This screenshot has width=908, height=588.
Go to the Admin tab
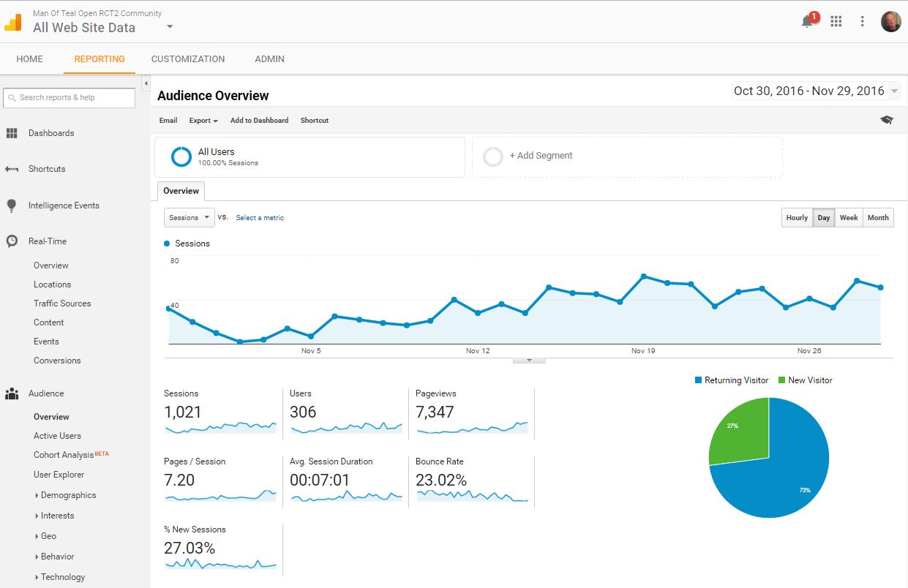tap(269, 59)
